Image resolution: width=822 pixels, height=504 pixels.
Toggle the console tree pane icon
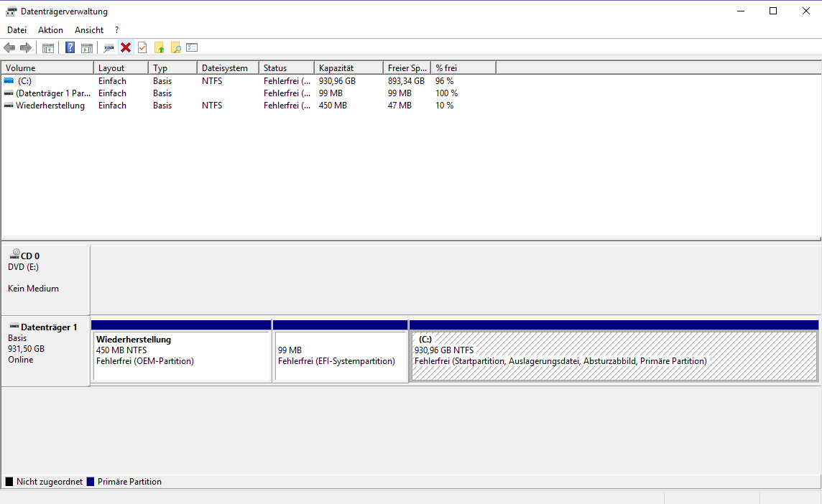tap(47, 47)
